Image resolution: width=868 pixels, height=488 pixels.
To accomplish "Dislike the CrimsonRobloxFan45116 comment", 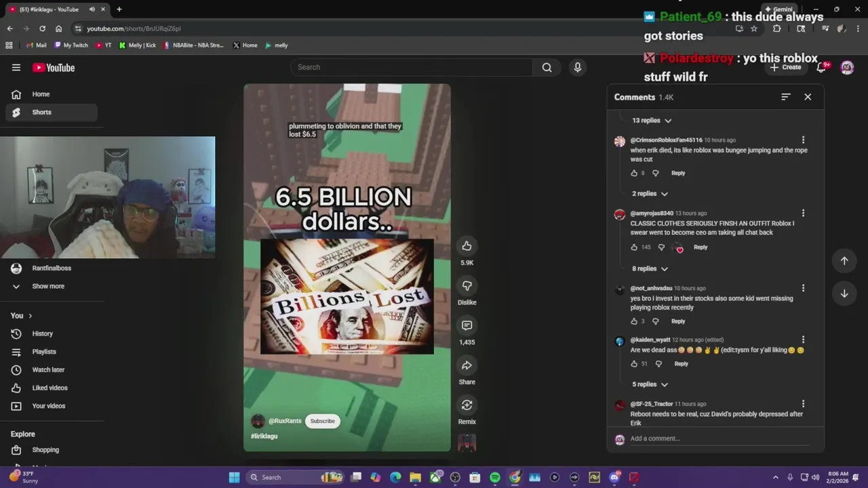I will tap(655, 173).
